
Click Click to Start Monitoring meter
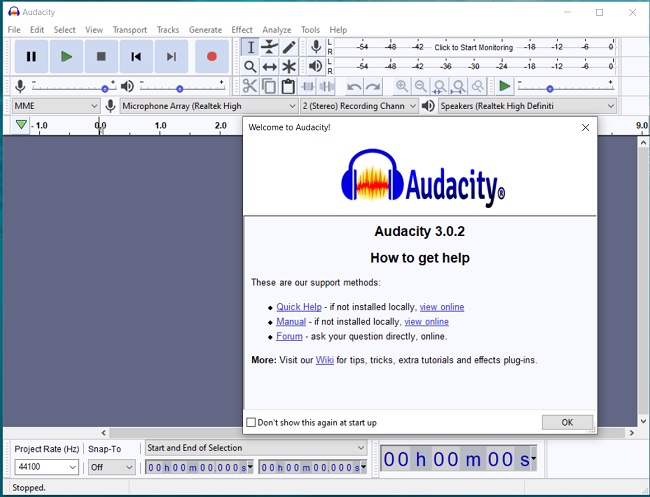click(x=473, y=47)
